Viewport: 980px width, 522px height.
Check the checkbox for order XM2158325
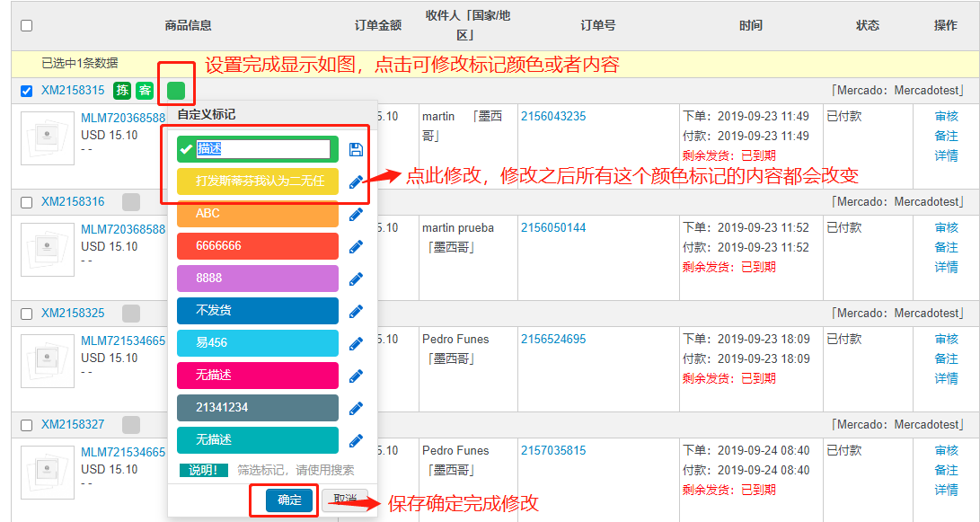point(26,314)
